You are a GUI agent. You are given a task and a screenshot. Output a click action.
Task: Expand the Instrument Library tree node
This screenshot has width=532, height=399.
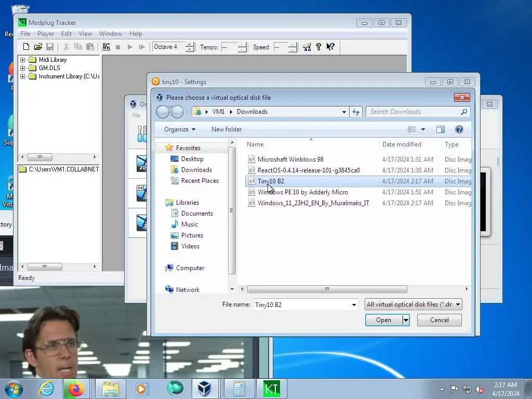pos(22,76)
